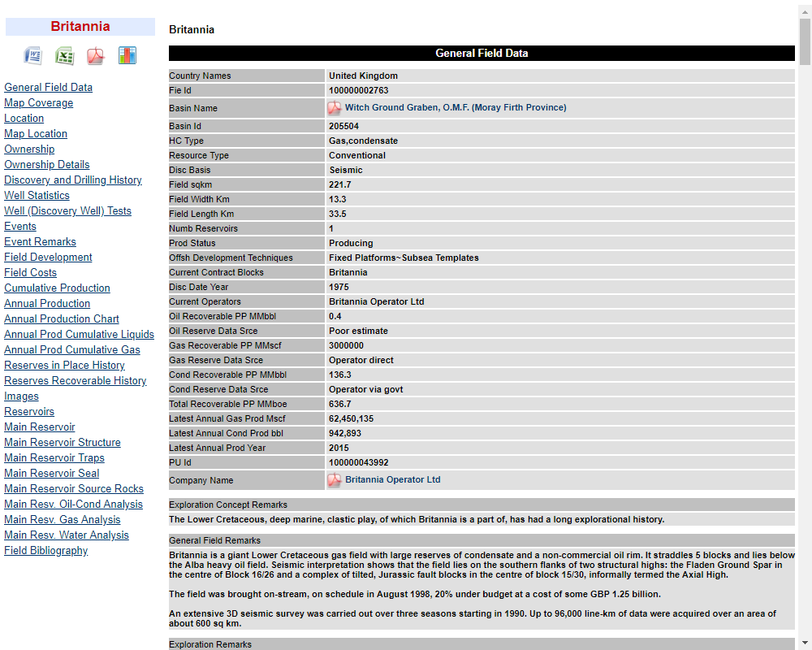Click the red Britannia sidebar title
This screenshot has height=650, width=812.
tap(80, 27)
